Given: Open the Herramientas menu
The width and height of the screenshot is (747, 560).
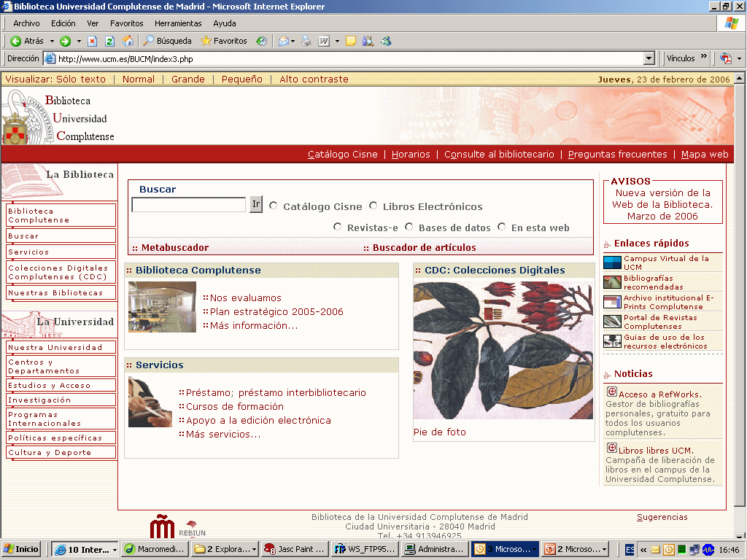Looking at the screenshot, I should [x=178, y=23].
